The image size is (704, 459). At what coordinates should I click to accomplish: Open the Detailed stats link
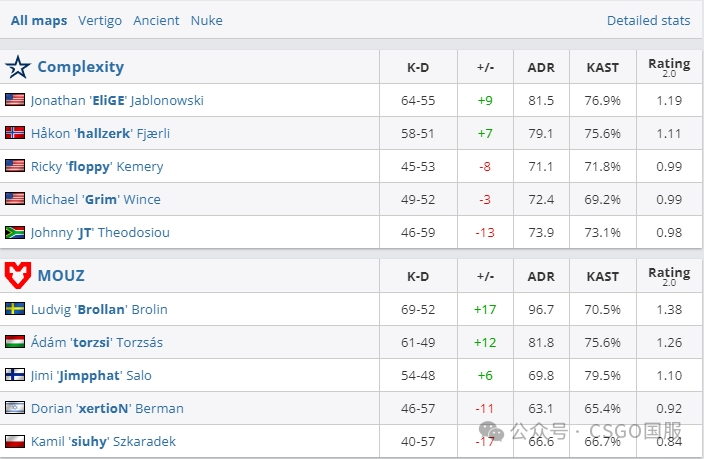648,20
